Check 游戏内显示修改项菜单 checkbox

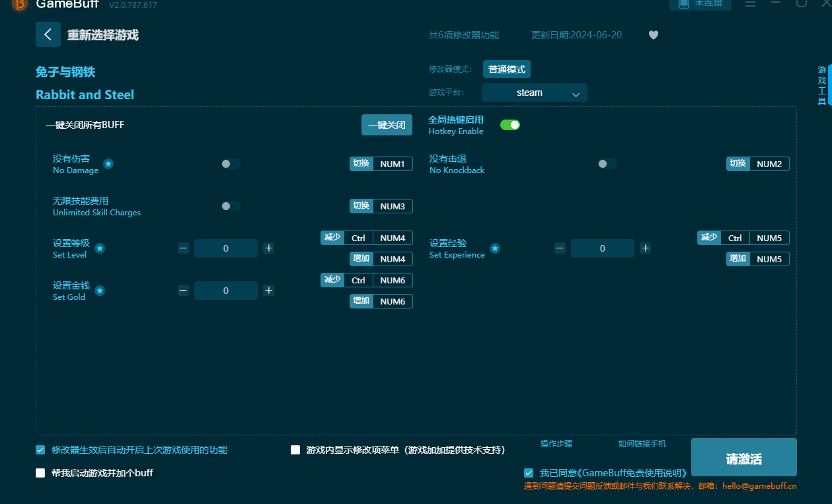295,450
